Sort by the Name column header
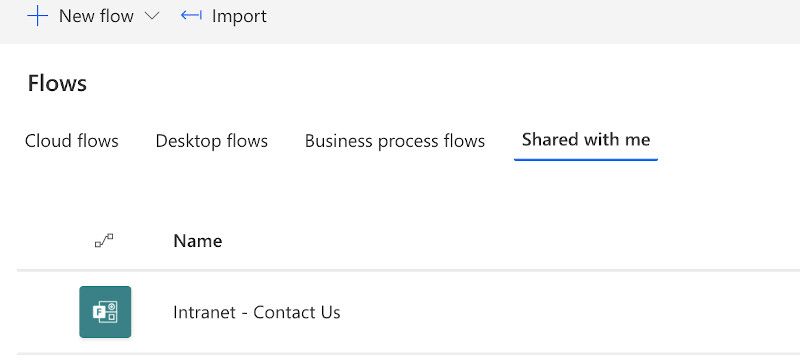 (x=198, y=241)
